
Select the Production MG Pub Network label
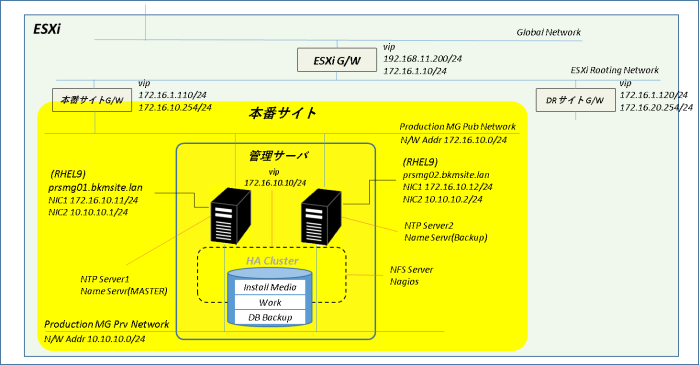click(458, 127)
